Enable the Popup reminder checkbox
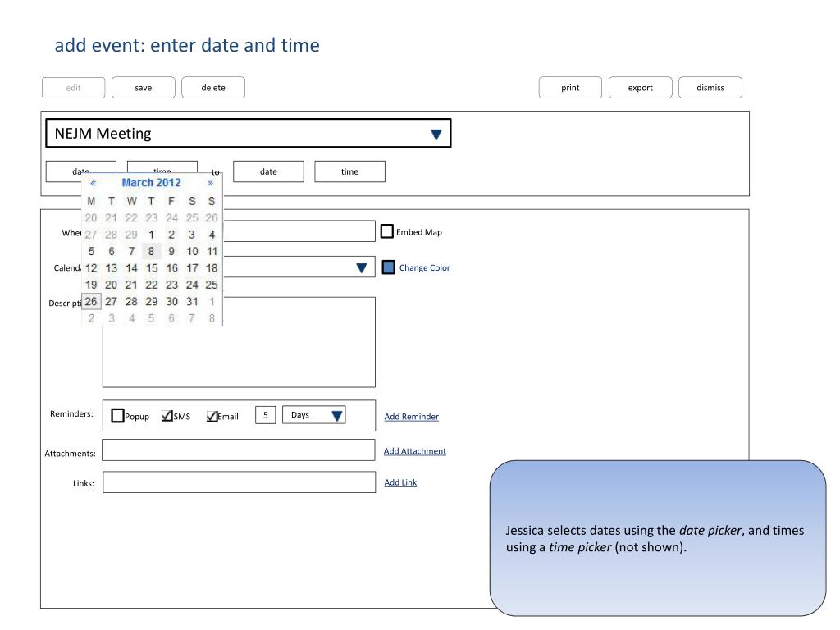Screen dimensions: 840x630 117,415
